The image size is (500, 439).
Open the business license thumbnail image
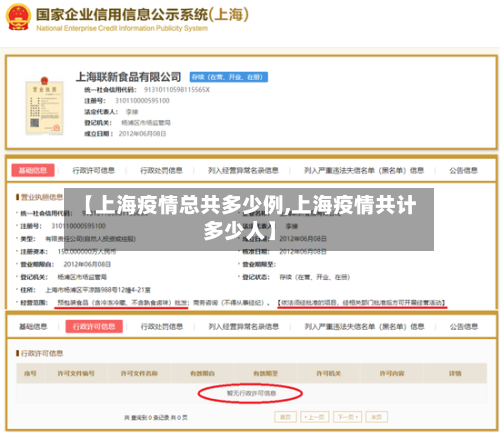click(x=45, y=106)
